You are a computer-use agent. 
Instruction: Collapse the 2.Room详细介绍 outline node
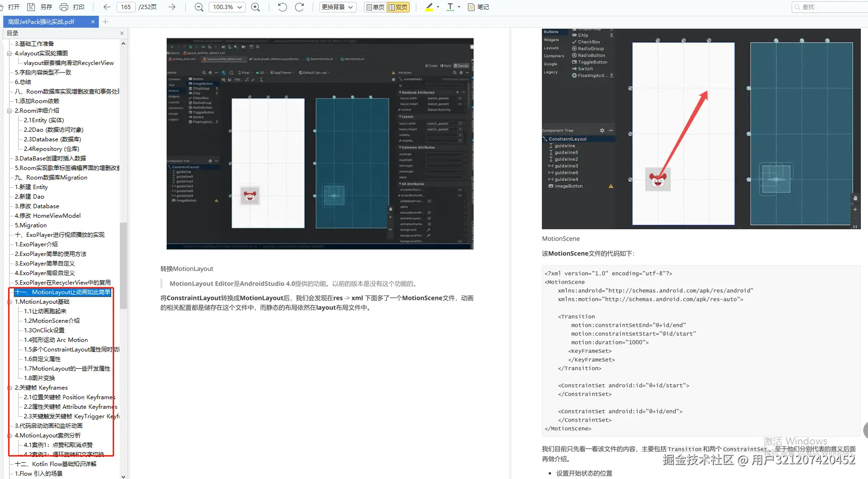tap(9, 111)
